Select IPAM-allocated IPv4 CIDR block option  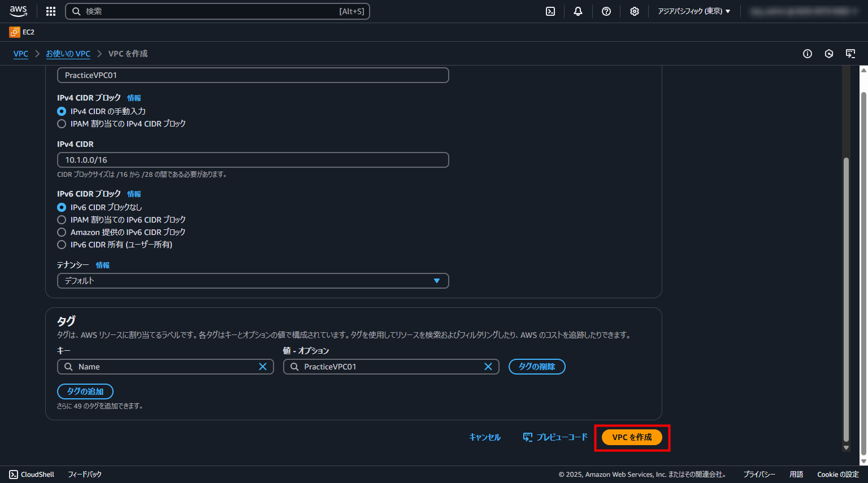tap(62, 124)
